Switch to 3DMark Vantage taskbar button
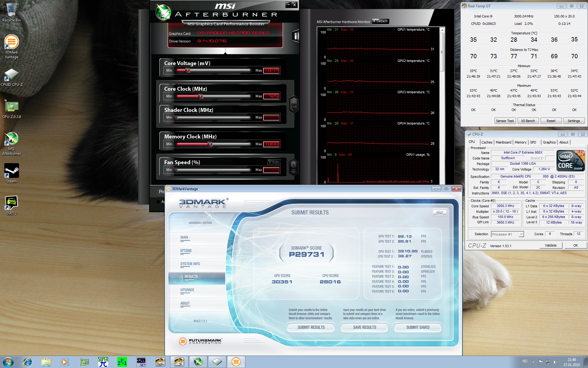 [x=236, y=362]
